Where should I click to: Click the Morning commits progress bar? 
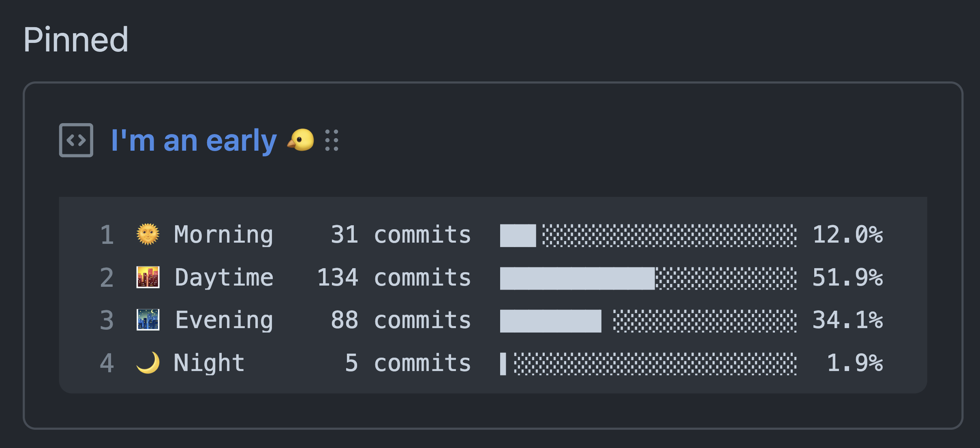[648, 235]
